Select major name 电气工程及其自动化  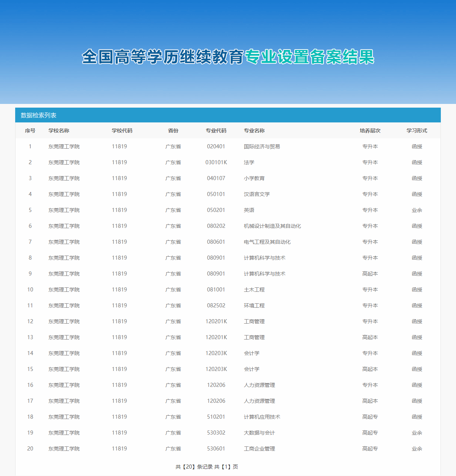tap(267, 242)
